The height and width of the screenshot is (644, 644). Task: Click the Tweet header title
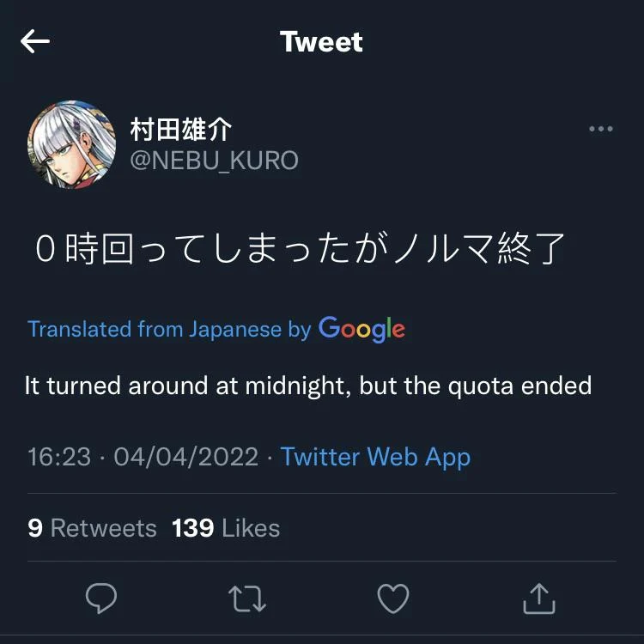321,42
